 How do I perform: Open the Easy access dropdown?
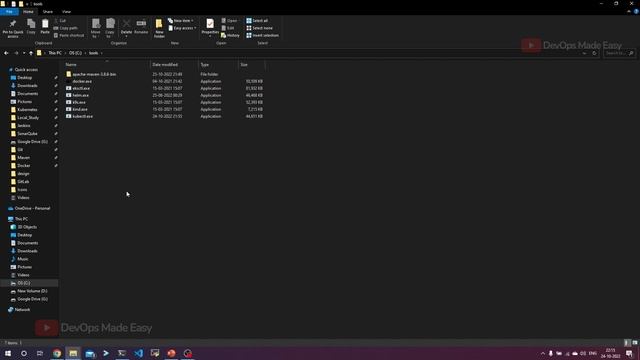(182, 28)
